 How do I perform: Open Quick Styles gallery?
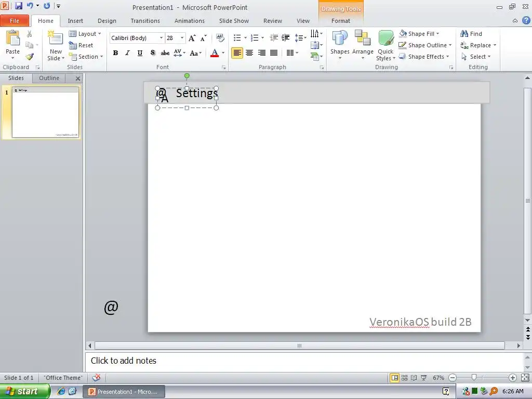pyautogui.click(x=385, y=45)
